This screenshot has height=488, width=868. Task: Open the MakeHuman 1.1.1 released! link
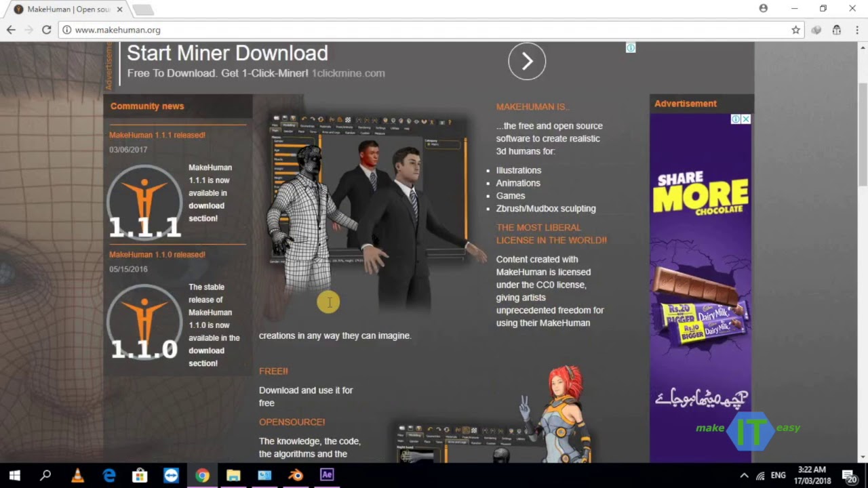[x=157, y=135]
